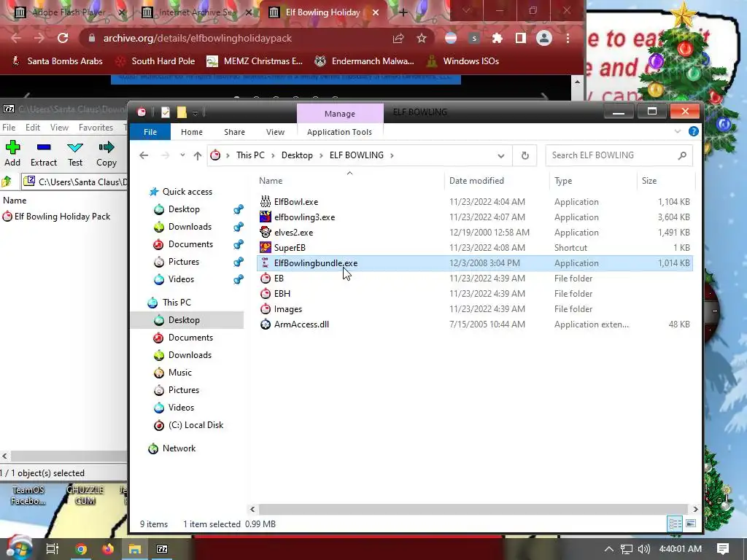The width and height of the screenshot is (747, 560).
Task: Sort files by Size column
Action: point(649,181)
